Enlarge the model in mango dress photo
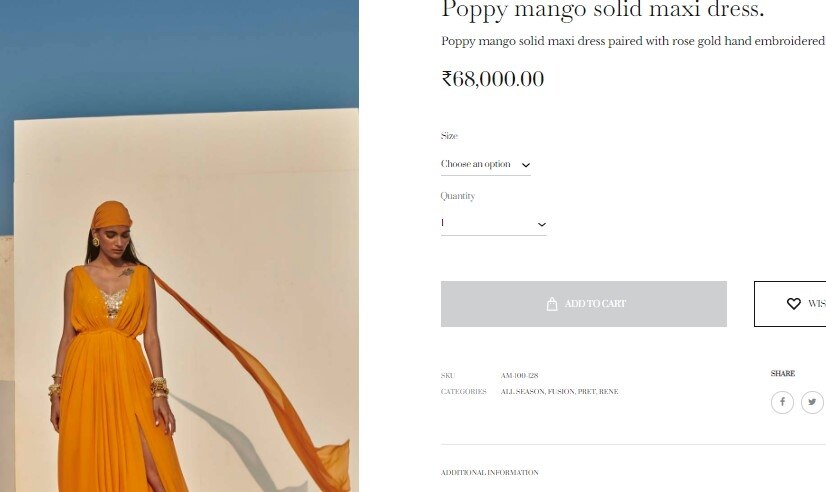This screenshot has height=492, width=826. [x=179, y=246]
